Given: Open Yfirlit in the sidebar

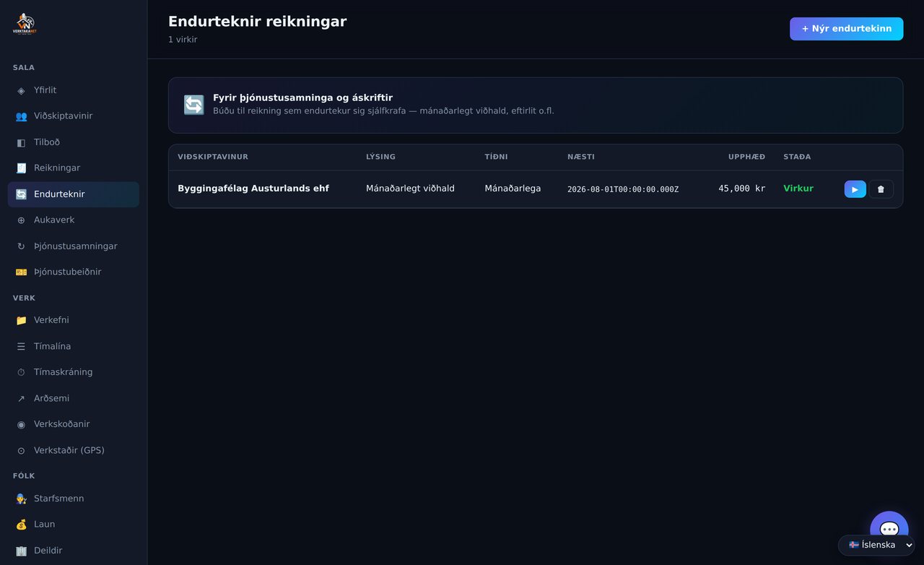Looking at the screenshot, I should point(74,90).
